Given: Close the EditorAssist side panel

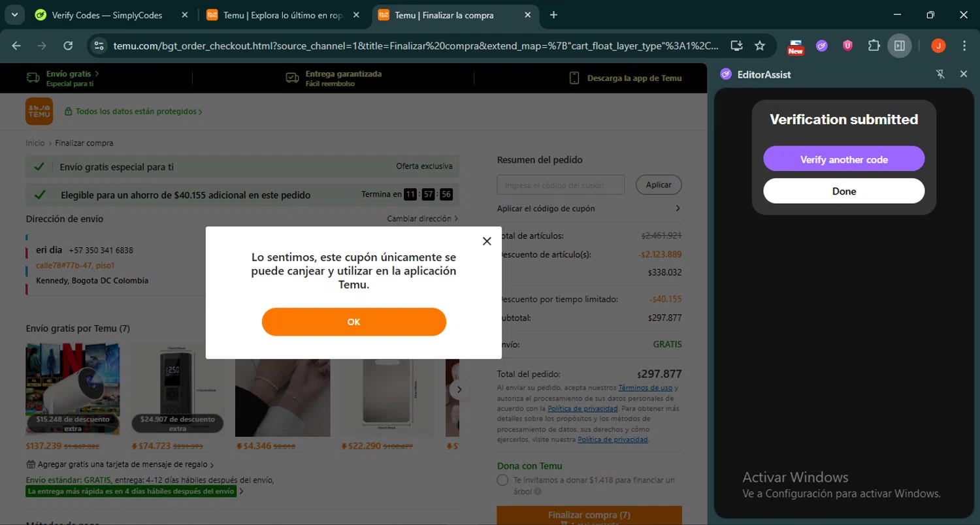Looking at the screenshot, I should [x=963, y=74].
